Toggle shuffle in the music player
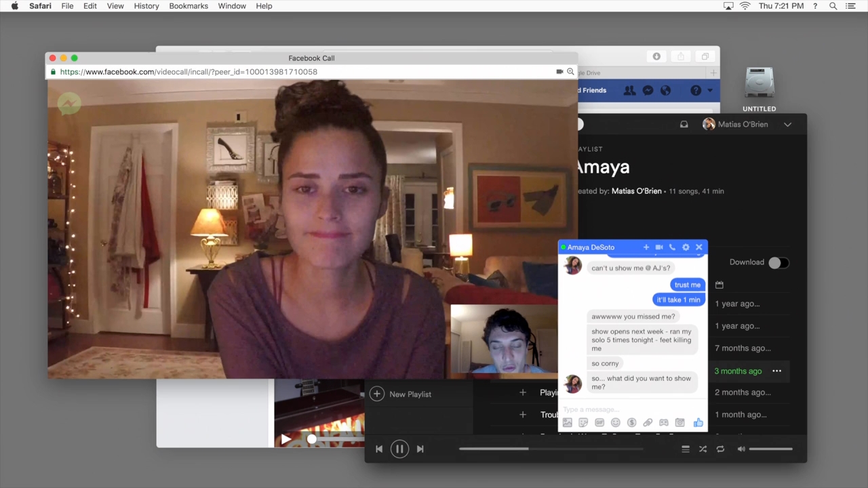This screenshot has height=488, width=868. (703, 449)
